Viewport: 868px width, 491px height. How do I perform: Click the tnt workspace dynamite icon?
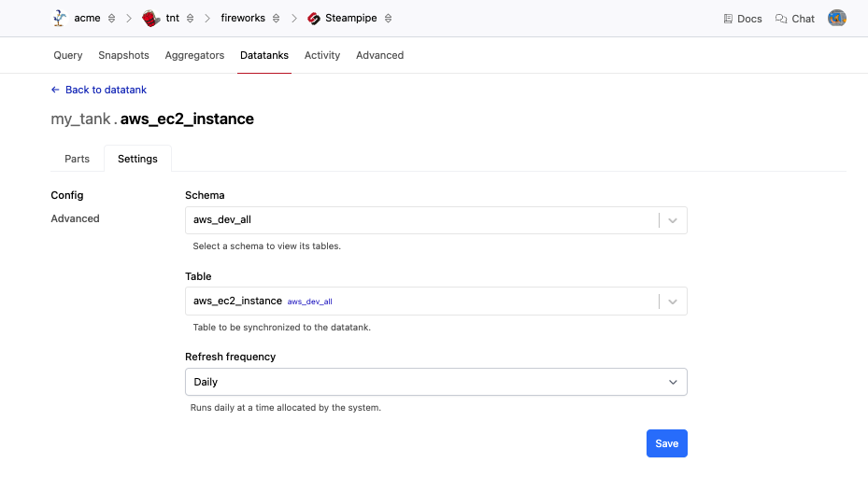[150, 18]
